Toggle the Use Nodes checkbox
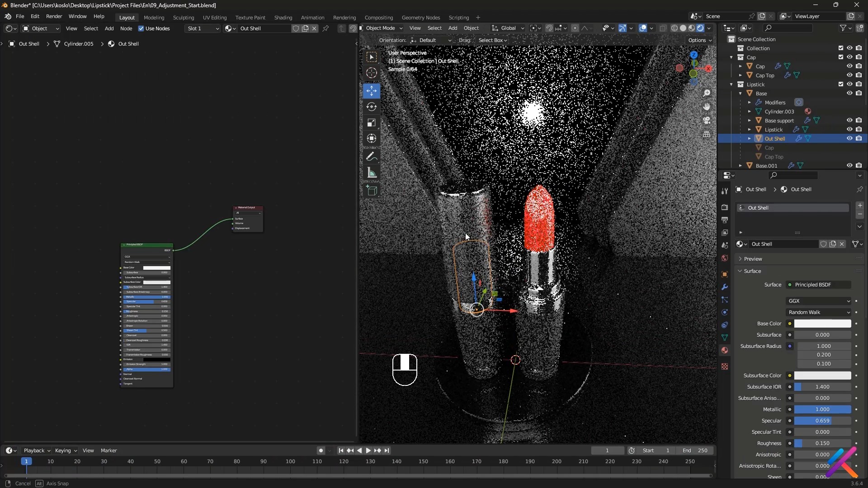The height and width of the screenshot is (488, 868). click(x=141, y=28)
